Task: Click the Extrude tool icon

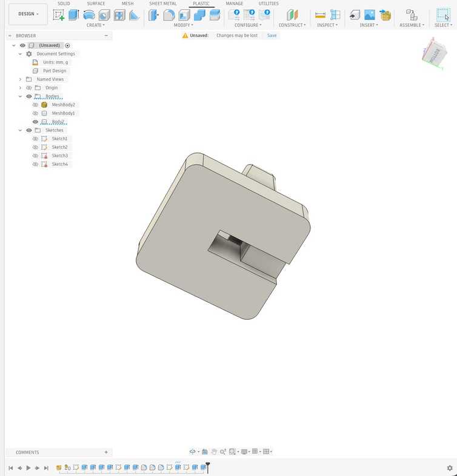Action: click(x=74, y=15)
